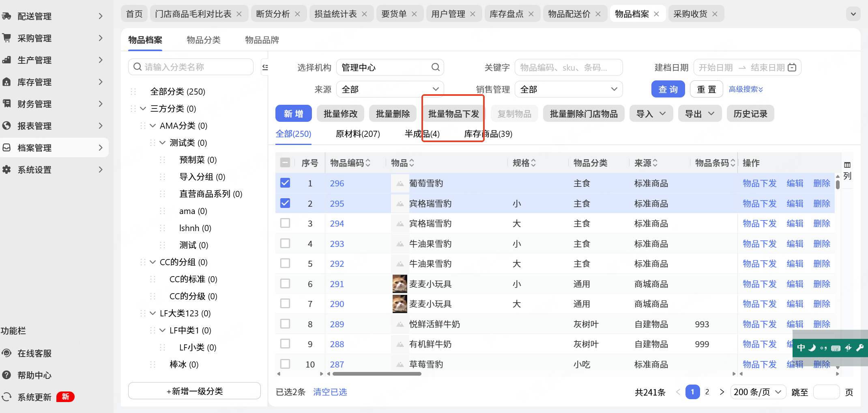
Task: Open the 采购收货 tab
Action: (x=690, y=14)
